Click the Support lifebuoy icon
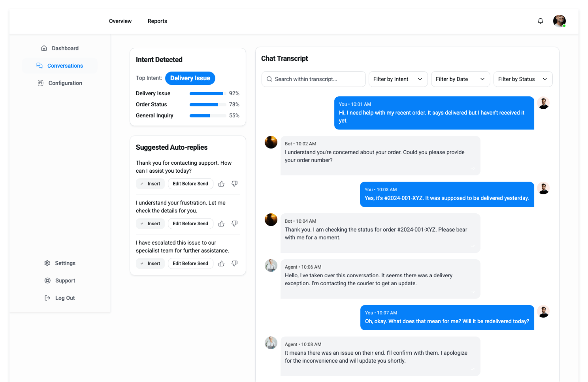This screenshot has width=588, height=382. pyautogui.click(x=47, y=281)
